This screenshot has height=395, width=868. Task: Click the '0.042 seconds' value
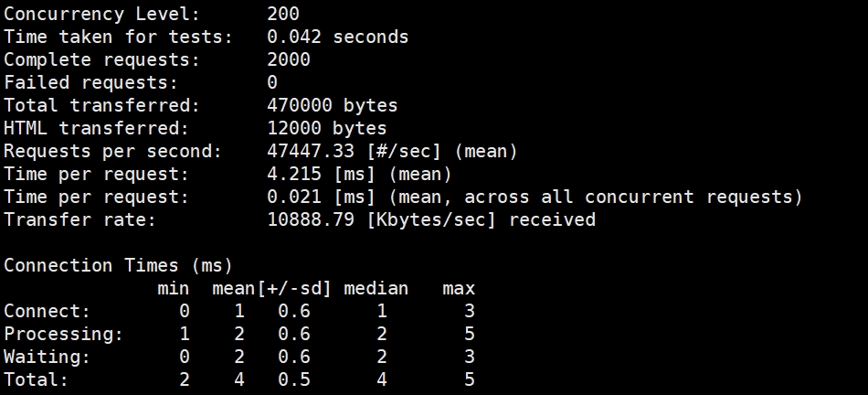click(338, 37)
